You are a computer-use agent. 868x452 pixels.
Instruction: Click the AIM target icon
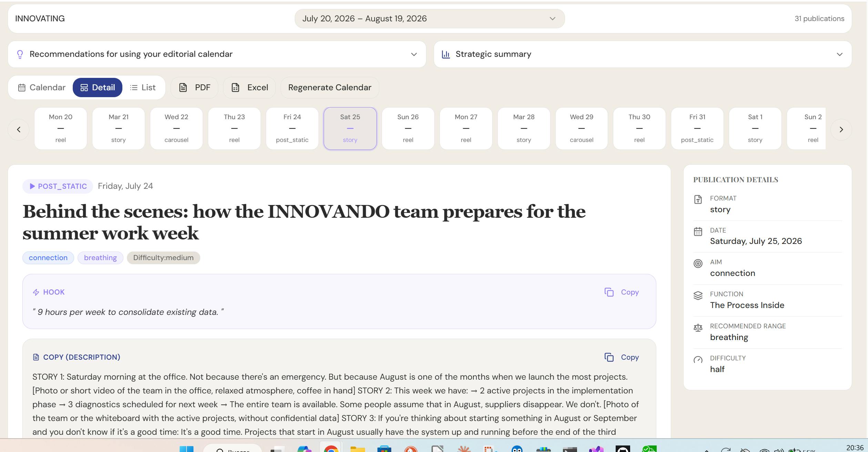click(x=698, y=264)
